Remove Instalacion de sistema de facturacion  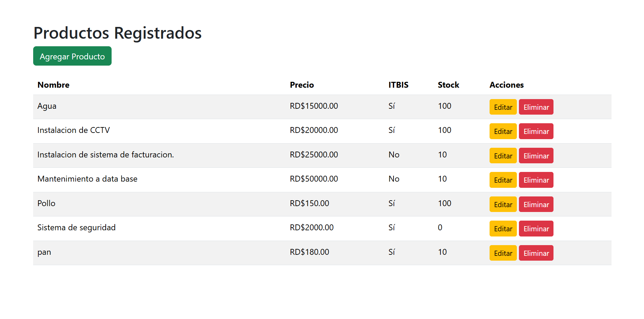pos(536,156)
